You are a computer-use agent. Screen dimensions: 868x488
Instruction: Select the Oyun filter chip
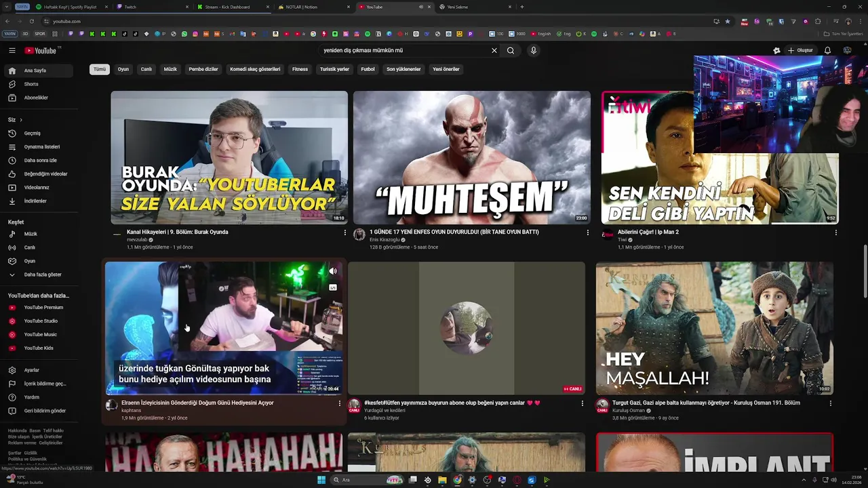click(x=123, y=69)
